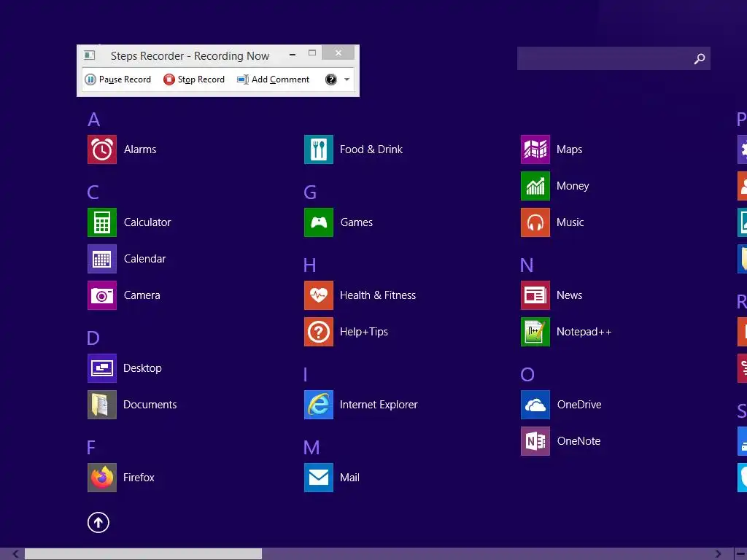Click the zoom-out minus button in the corner
747x560 pixels.
741,554
